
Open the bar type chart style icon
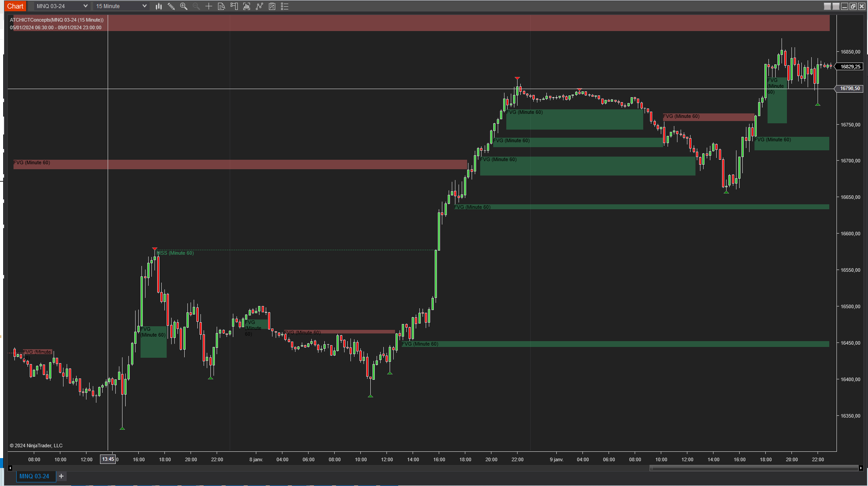click(159, 6)
